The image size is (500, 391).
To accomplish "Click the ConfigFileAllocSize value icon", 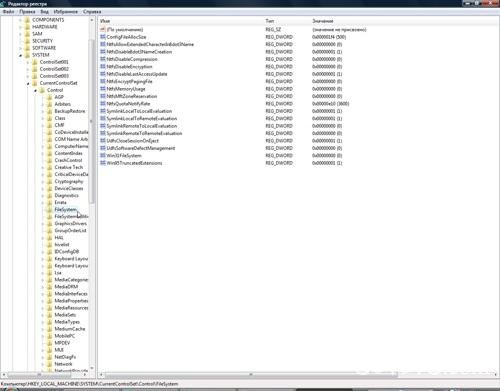I will [x=103, y=37].
